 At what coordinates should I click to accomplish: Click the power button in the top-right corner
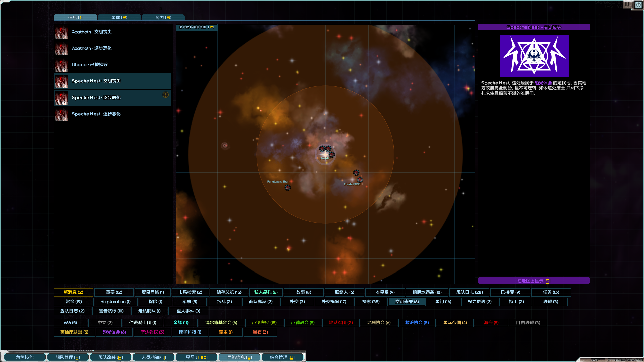pos(638,5)
